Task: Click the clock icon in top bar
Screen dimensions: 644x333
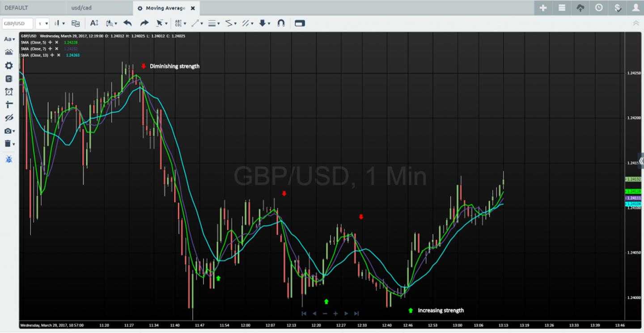Action: 599,8
